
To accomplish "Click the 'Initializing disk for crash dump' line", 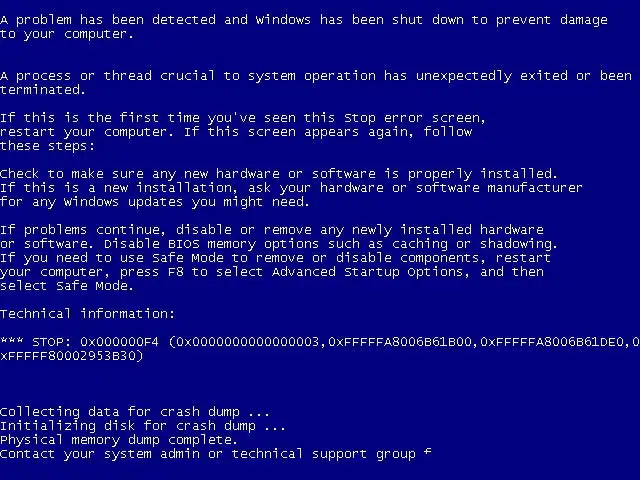I will (143, 426).
